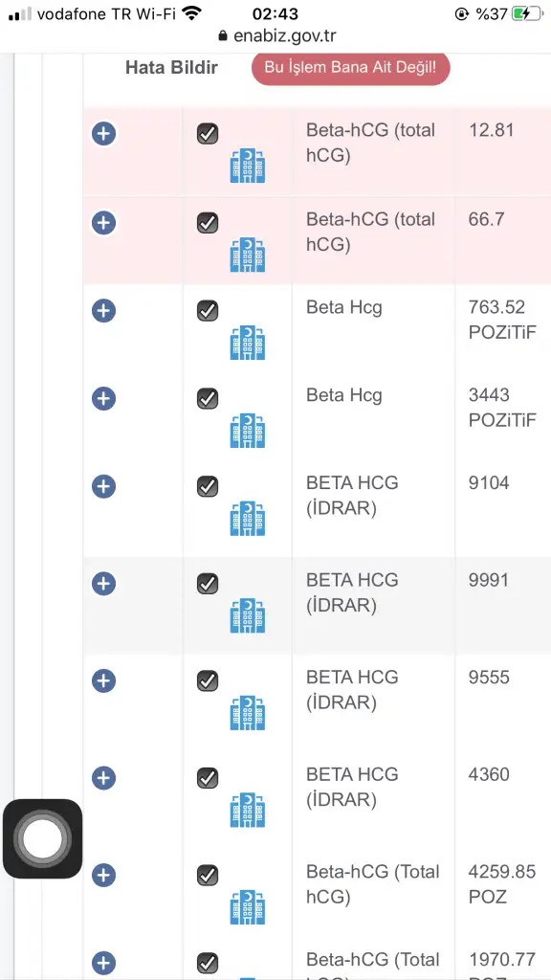The image size is (551, 980).
Task: Expand the row with result 66.7
Action: 103,222
